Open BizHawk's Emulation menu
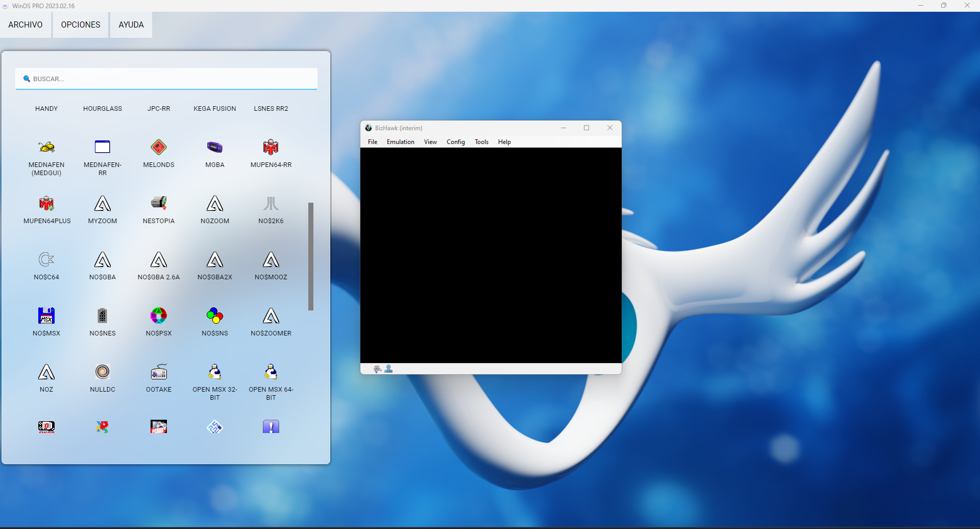Image resolution: width=980 pixels, height=529 pixels. click(x=401, y=142)
